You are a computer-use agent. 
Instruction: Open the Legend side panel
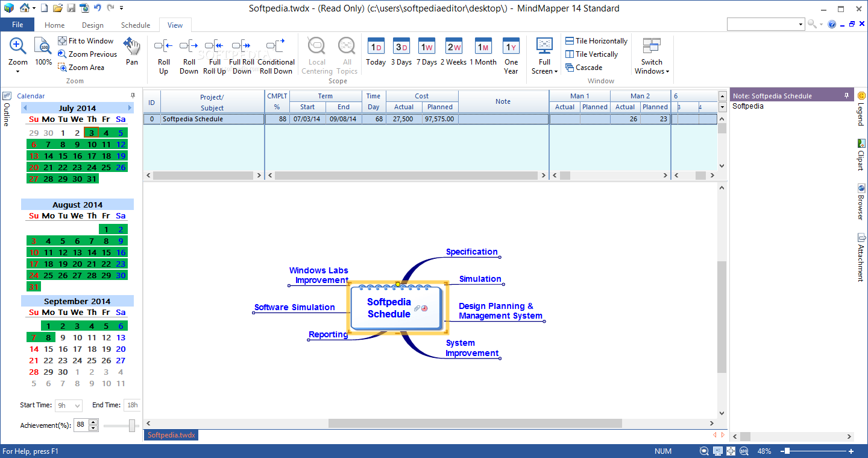tap(861, 109)
